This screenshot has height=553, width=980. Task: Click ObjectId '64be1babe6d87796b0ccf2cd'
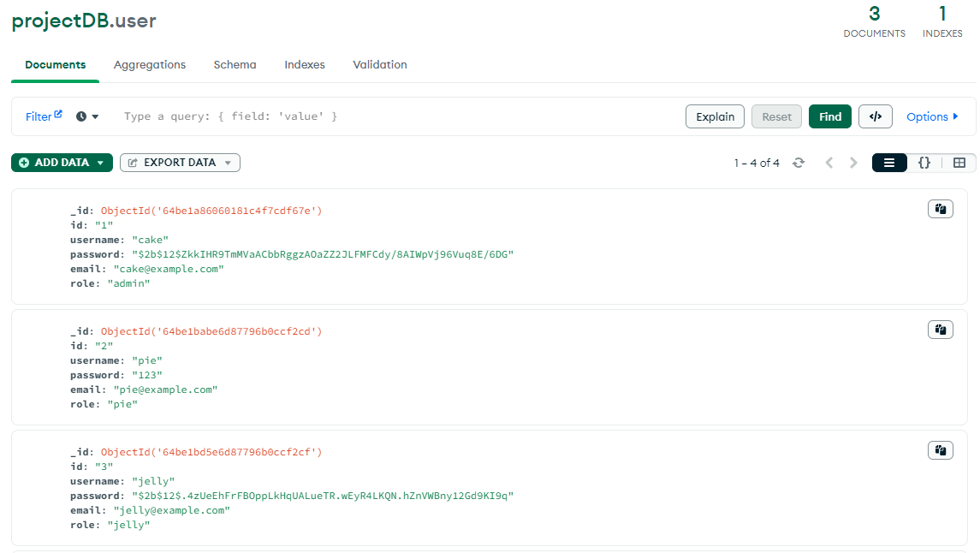click(x=211, y=331)
